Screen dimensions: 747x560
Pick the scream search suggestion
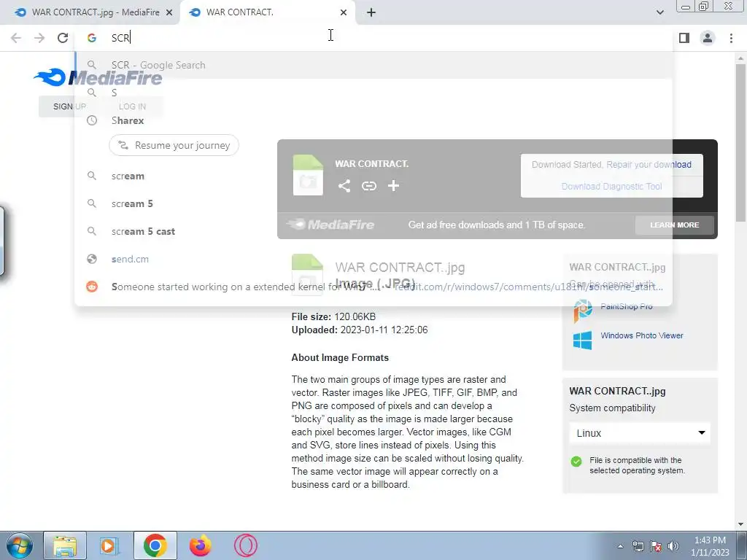coord(373,176)
